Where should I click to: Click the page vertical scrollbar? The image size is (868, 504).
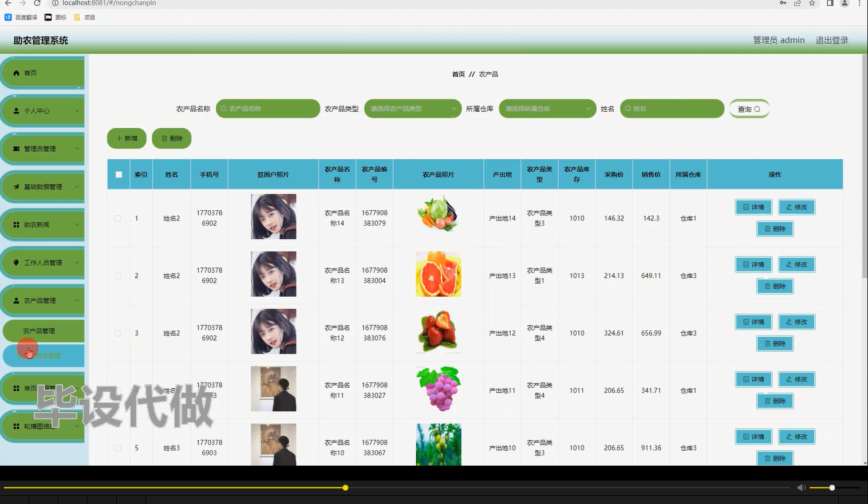[864, 166]
